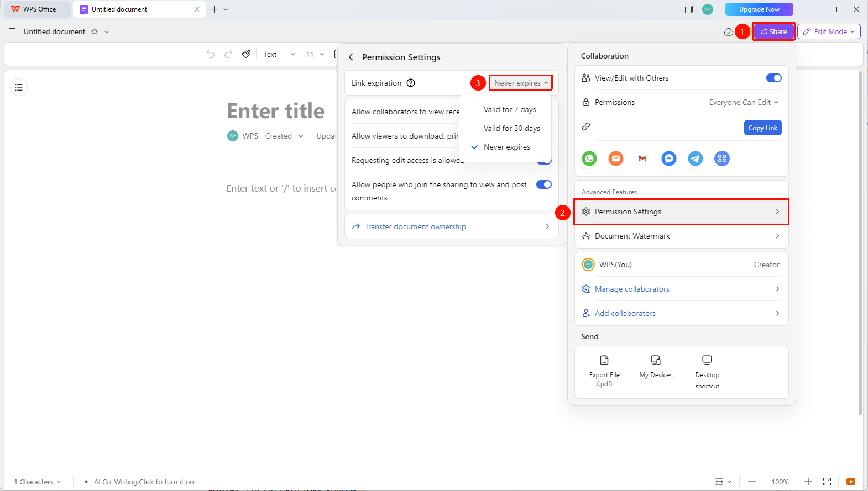Toggle allow people to view and post comments
The height and width of the screenshot is (491, 868).
click(544, 184)
